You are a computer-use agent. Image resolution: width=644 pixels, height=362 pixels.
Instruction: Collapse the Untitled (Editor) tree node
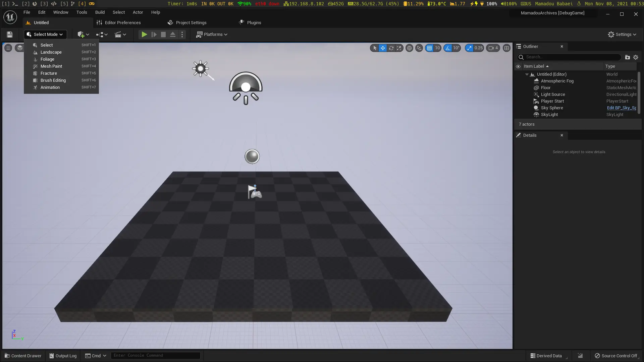pos(527,74)
